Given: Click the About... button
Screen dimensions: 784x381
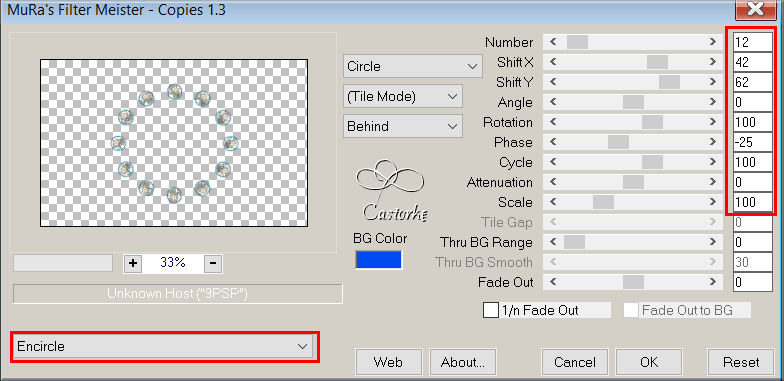Looking at the screenshot, I should 462,362.
